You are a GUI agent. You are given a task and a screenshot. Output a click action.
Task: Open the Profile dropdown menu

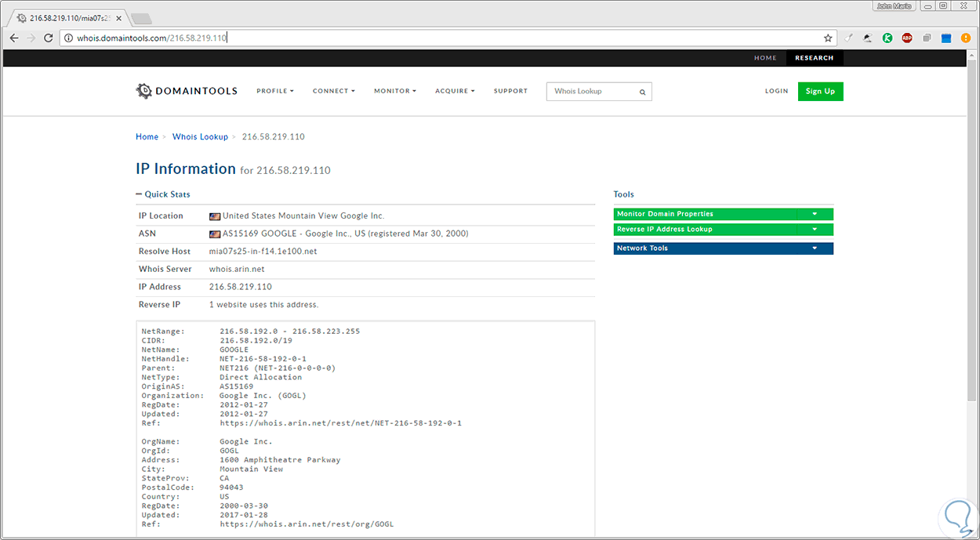point(275,91)
